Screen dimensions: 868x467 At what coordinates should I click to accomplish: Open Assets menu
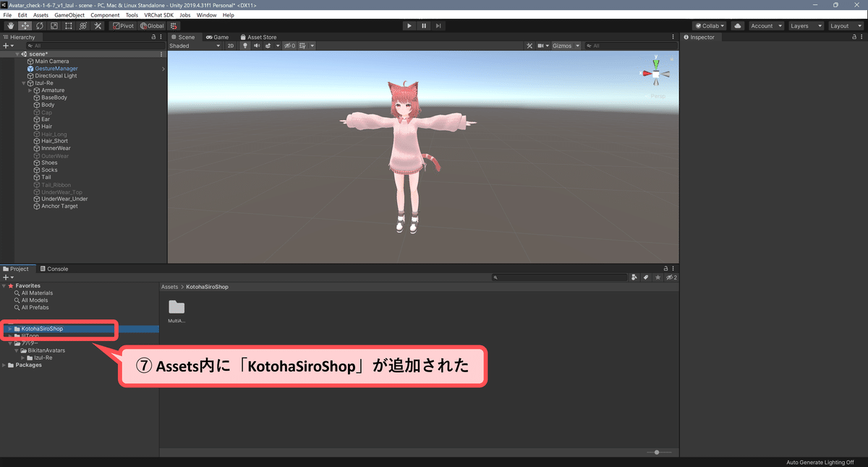pyautogui.click(x=41, y=15)
